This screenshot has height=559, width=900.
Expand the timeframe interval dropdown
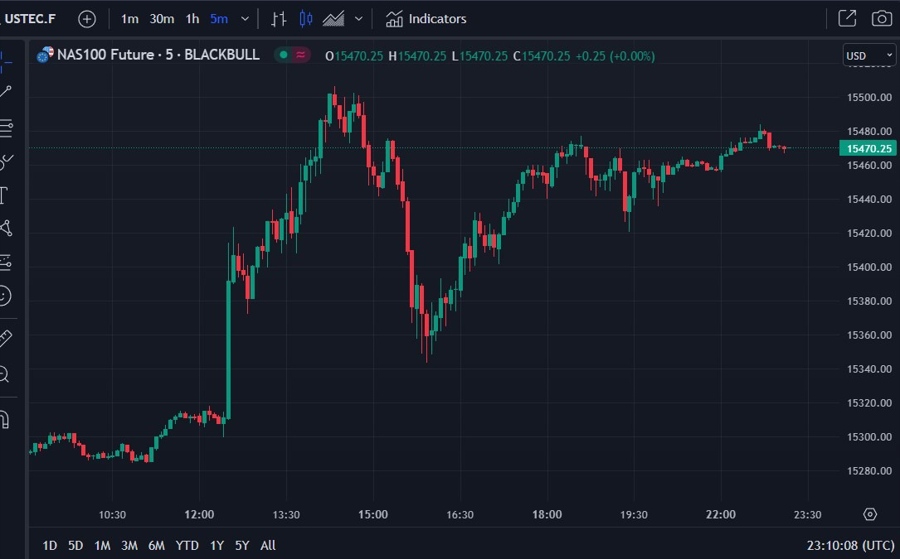point(245,19)
